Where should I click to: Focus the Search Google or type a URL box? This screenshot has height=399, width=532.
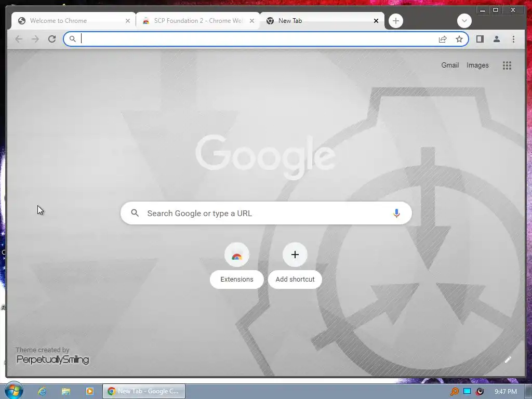coord(266,213)
